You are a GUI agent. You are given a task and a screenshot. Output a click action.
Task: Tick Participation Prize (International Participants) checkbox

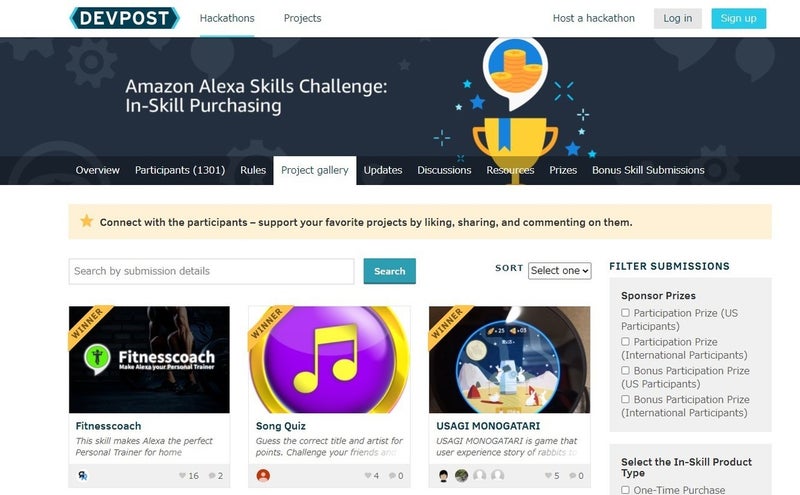tap(625, 341)
